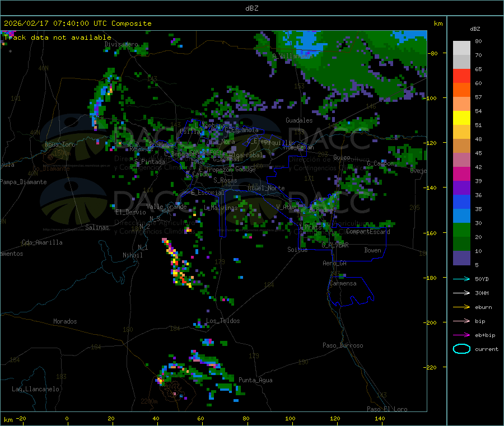Click the 'L_Malvinas' location label
Viewport: 504px width, 426px height.
[221, 208]
